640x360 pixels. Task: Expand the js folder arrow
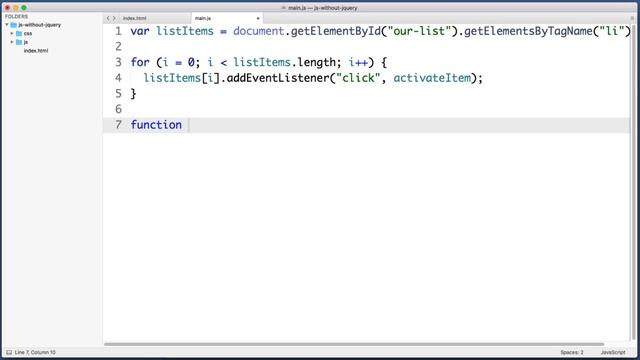pos(12,42)
